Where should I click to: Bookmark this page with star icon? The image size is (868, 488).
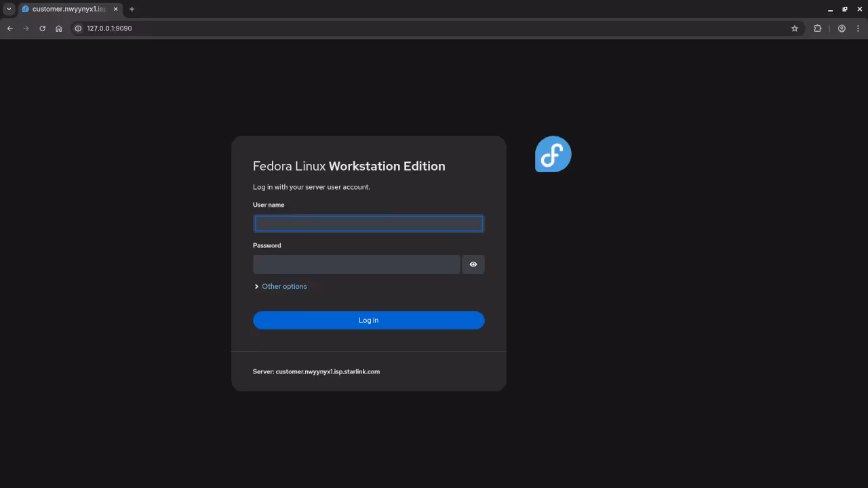[x=795, y=28]
